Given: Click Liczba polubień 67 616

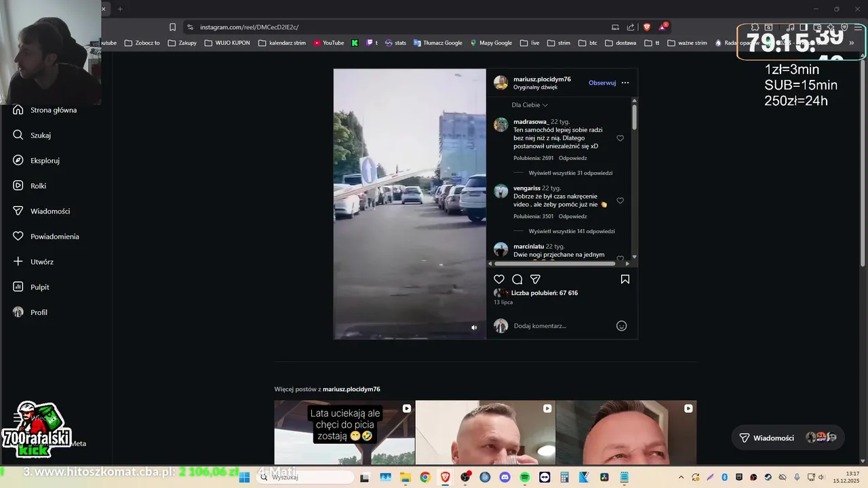Looking at the screenshot, I should tap(545, 293).
